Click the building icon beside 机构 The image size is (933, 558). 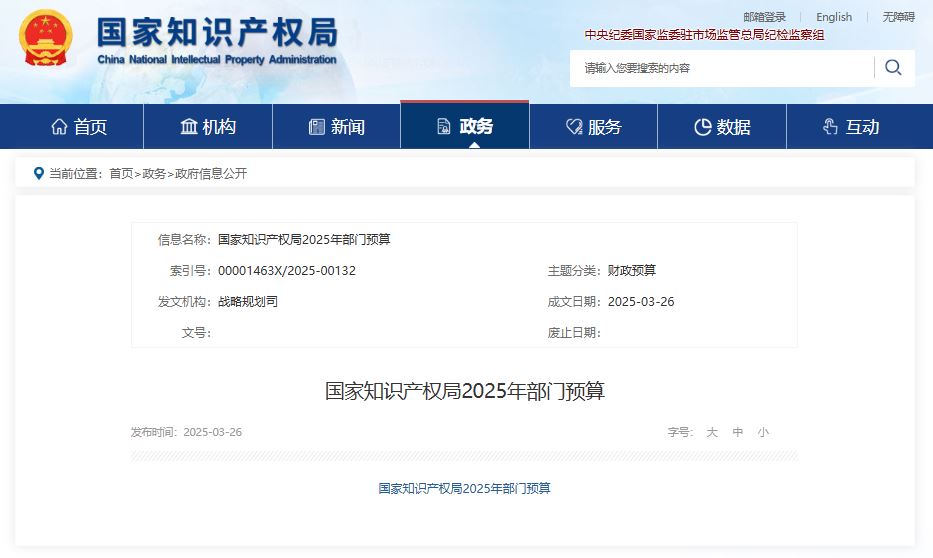point(189,126)
